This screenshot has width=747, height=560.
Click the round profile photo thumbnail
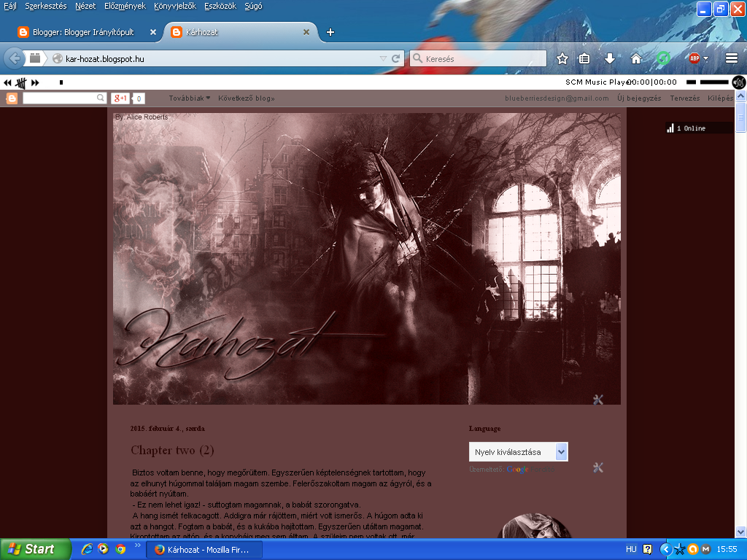coord(533,526)
